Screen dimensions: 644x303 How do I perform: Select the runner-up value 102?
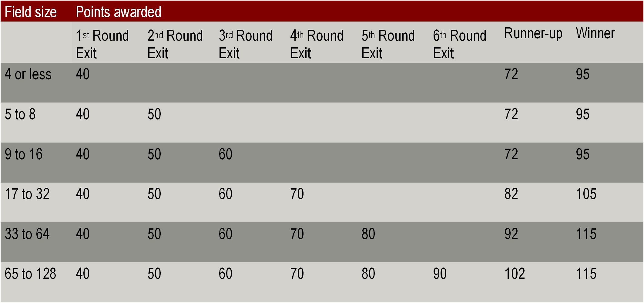(515, 274)
